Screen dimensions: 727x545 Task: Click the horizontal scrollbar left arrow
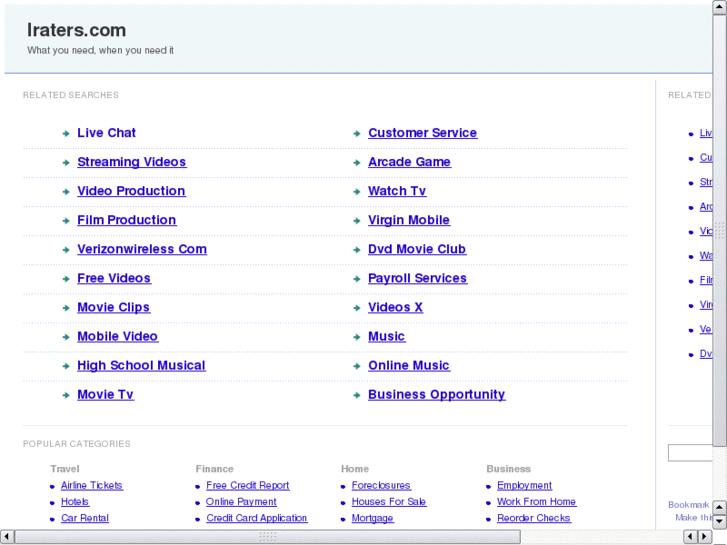tap(7, 537)
